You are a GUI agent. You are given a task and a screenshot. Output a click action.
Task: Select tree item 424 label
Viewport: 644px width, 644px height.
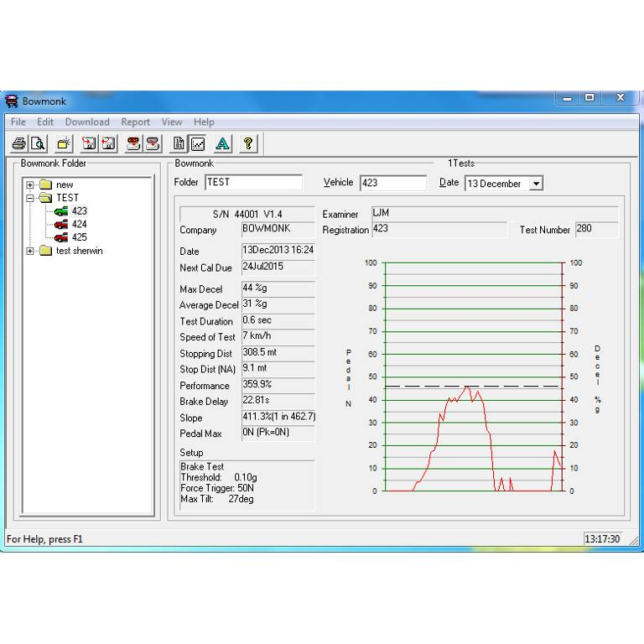point(80,224)
